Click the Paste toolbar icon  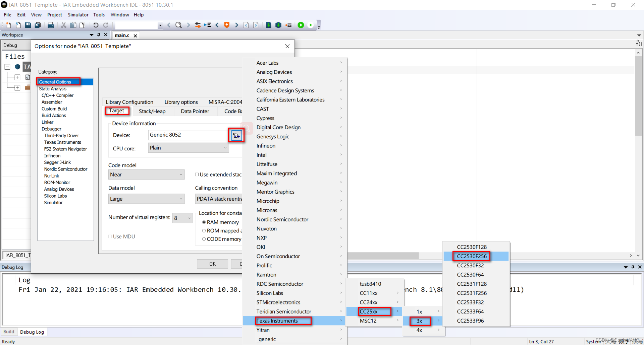(x=82, y=25)
